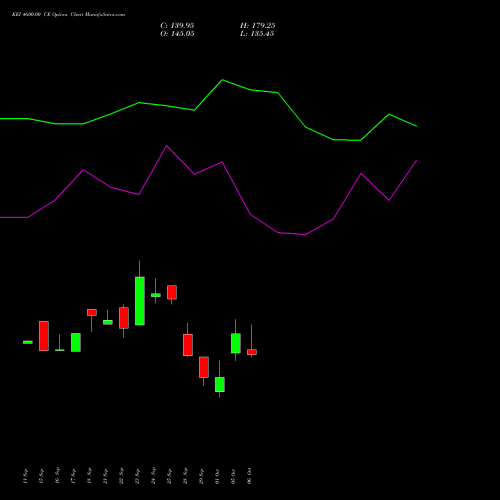Viewport: 500px width, 500px height.
Task: Click the red candlestick for 22 Sep
Action: click(124, 318)
